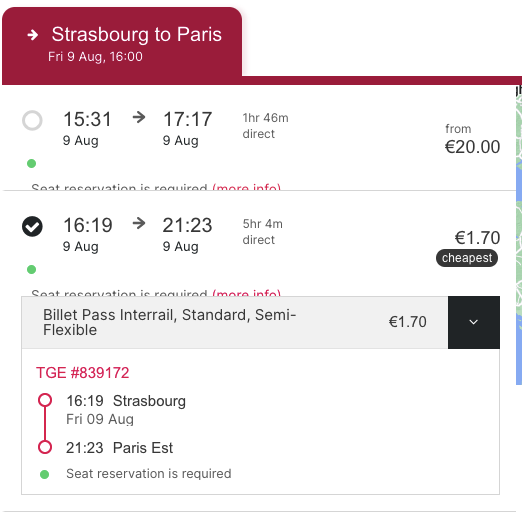This screenshot has height=512, width=522.
Task: Click the green dot under 15:31 journey
Action: click(31, 164)
